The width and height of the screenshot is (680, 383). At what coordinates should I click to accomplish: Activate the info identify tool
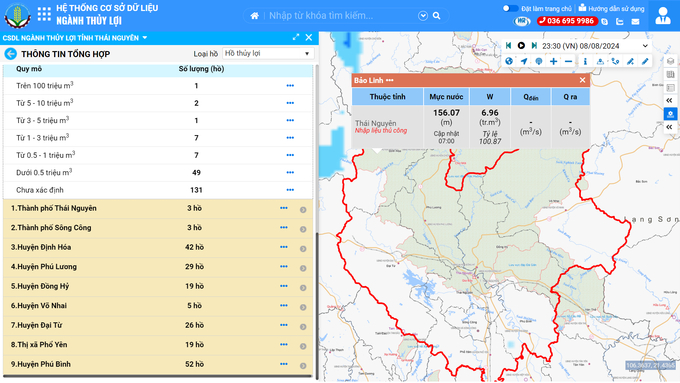point(585,62)
